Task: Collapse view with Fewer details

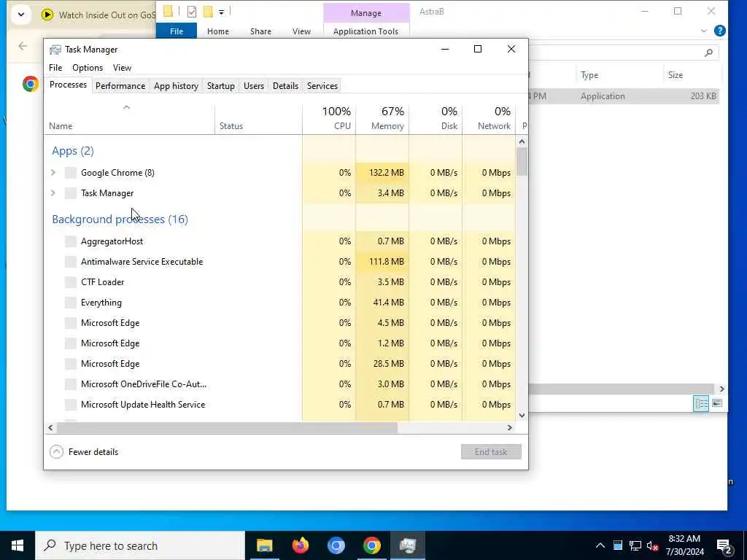Action: (84, 452)
